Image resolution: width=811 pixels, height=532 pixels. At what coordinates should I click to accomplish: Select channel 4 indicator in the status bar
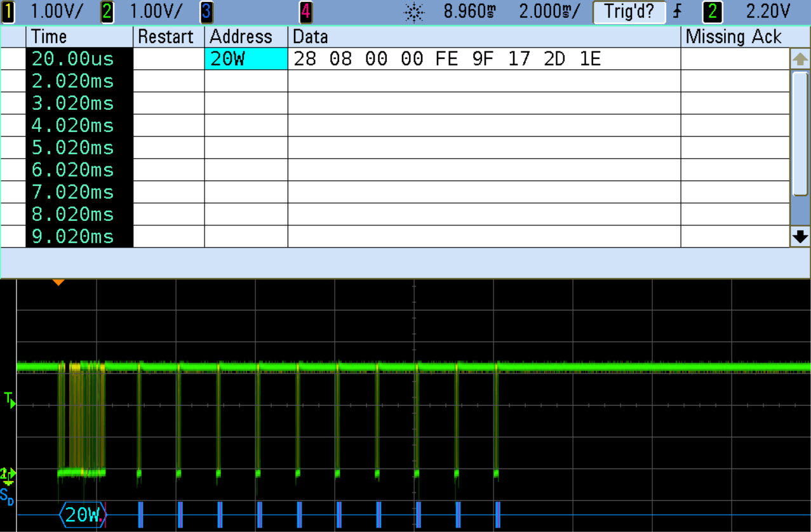click(305, 11)
